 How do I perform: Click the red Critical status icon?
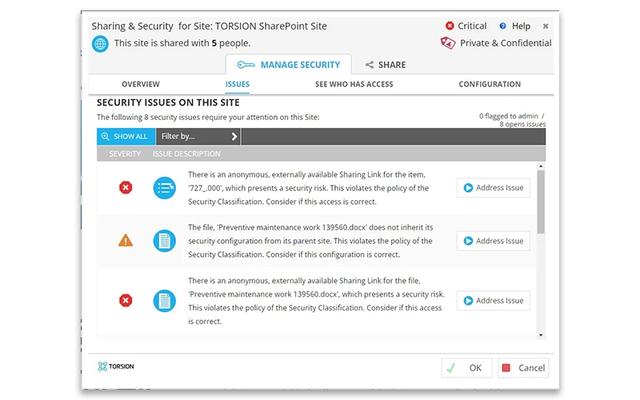click(449, 25)
